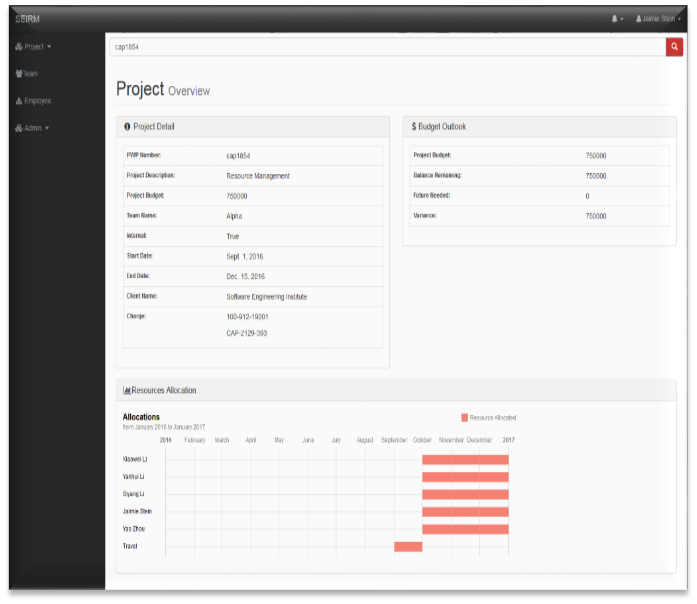Click the SEIRM brand logo

(28, 19)
